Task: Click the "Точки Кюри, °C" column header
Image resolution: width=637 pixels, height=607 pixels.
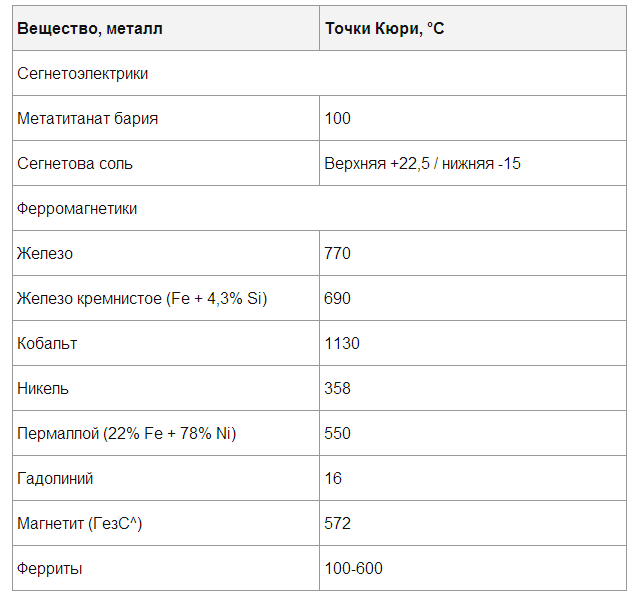Action: tap(384, 29)
